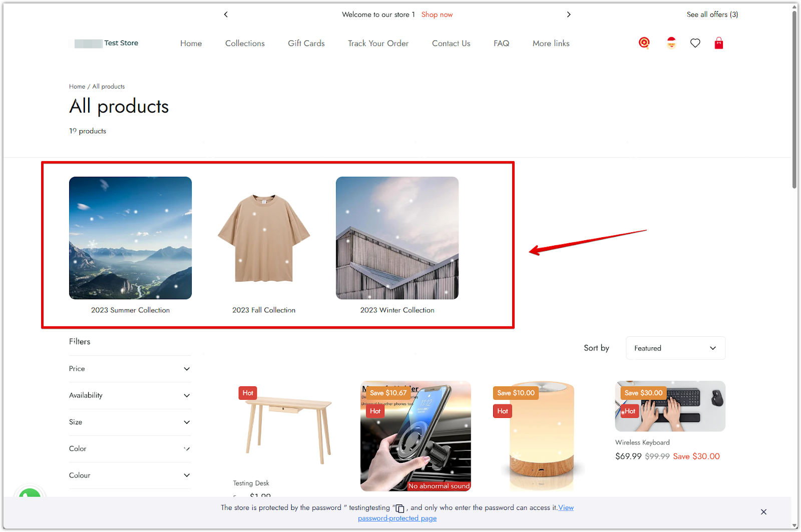The height and width of the screenshot is (532, 801).
Task: Click the Hot badge on Testing Desk
Action: tap(248, 393)
